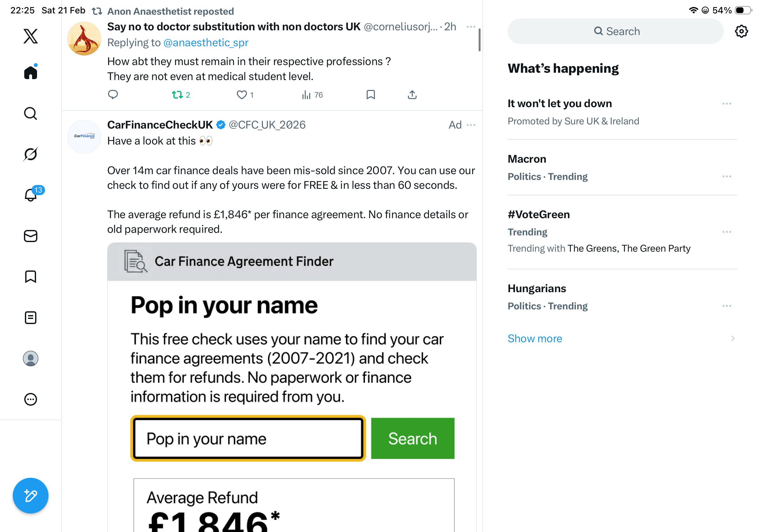762x532 pixels.
Task: Click the Pop in your name field
Action: (x=248, y=439)
